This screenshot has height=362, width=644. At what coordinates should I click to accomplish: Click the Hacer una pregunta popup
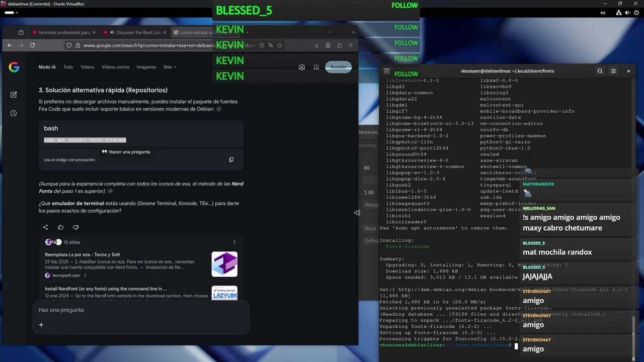coord(126,152)
